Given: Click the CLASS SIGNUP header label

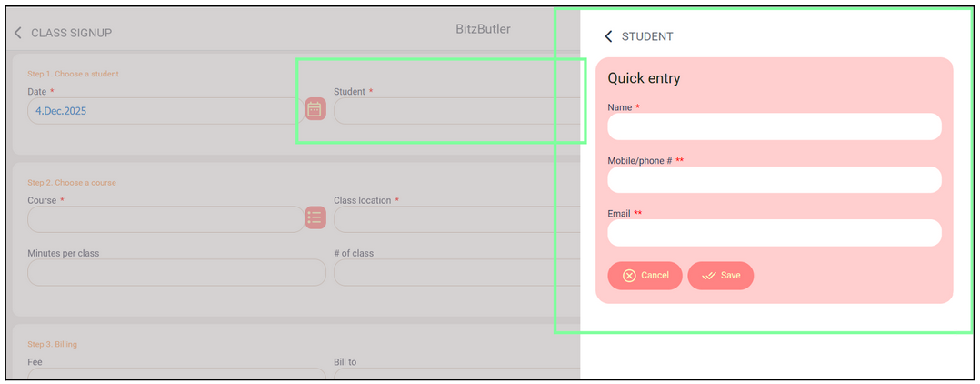Looking at the screenshot, I should [x=71, y=33].
